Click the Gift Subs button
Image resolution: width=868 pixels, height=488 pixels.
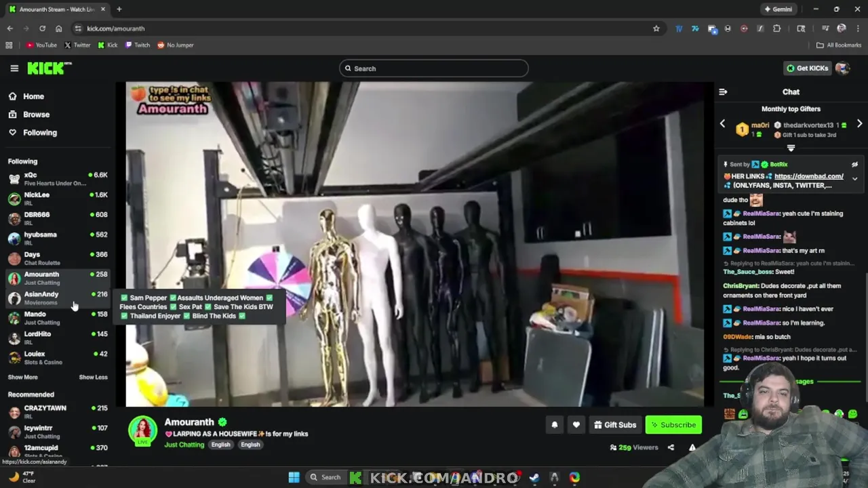(615, 425)
